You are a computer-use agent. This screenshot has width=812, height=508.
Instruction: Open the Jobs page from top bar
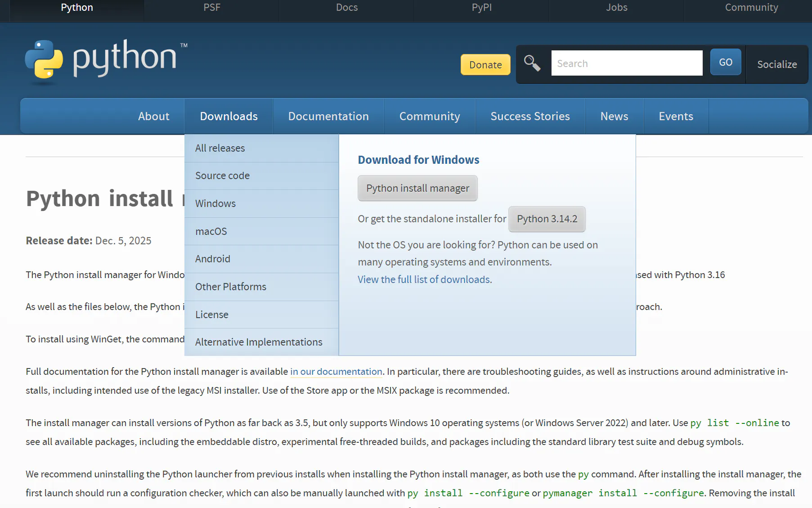click(616, 7)
